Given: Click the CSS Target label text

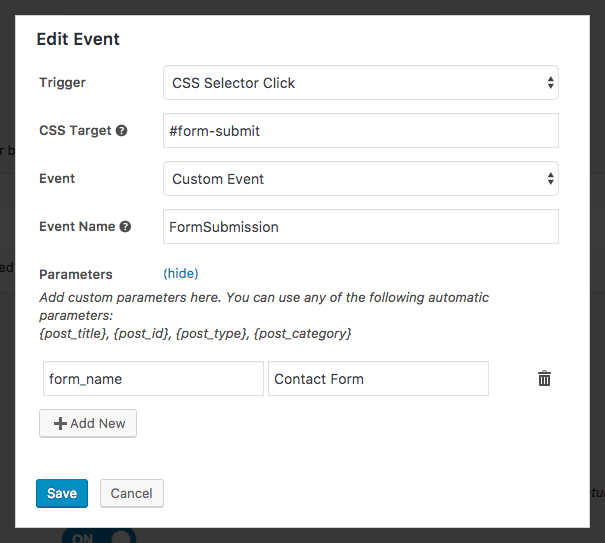Looking at the screenshot, I should tap(75, 131).
